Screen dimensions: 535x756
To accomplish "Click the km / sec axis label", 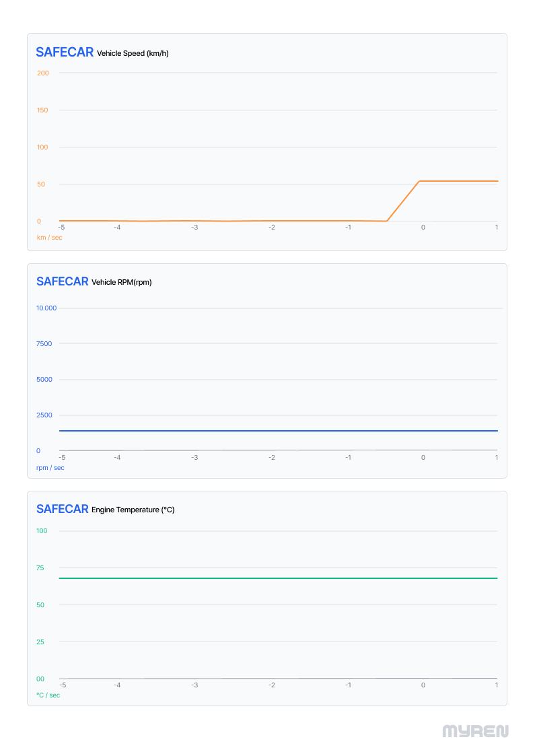I will click(49, 237).
